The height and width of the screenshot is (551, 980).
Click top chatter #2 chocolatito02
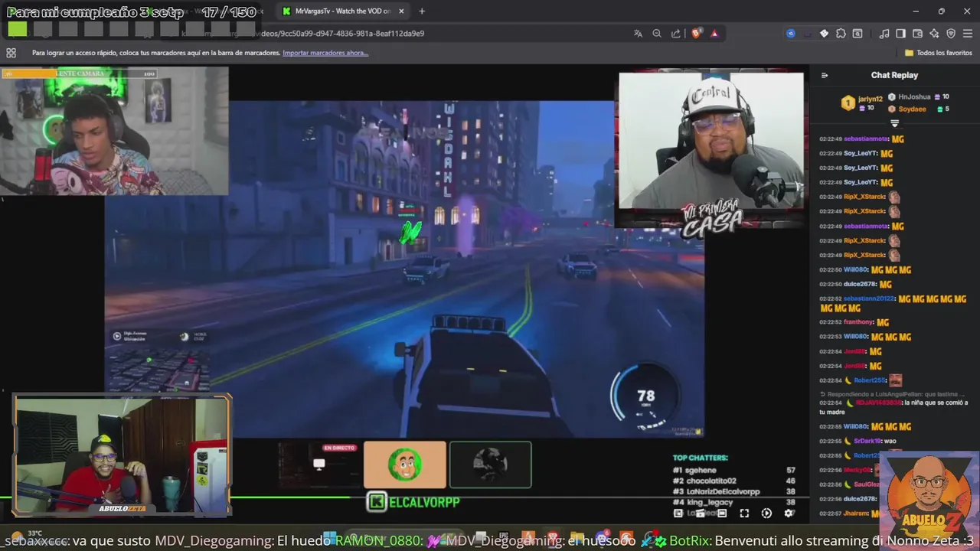(733, 481)
